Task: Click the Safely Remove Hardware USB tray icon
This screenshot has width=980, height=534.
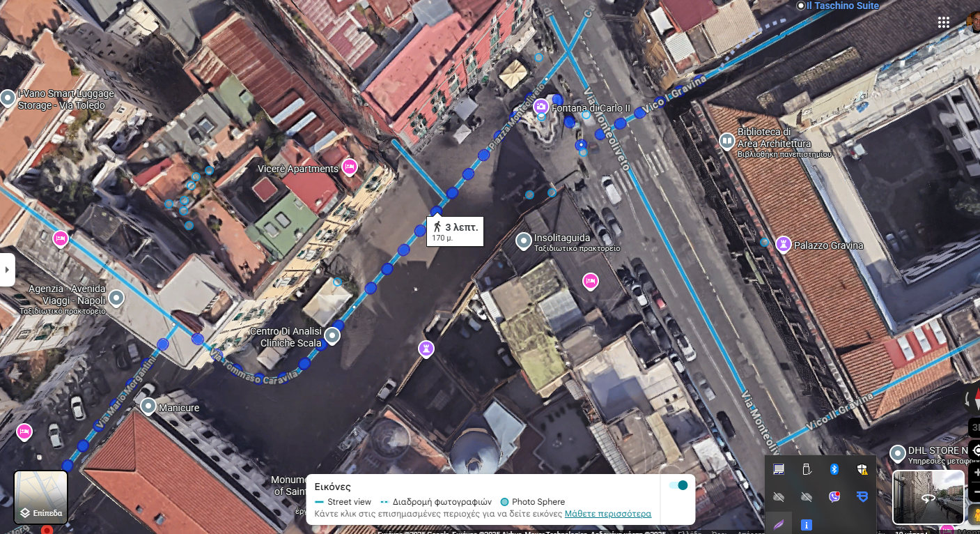Action: tap(807, 469)
